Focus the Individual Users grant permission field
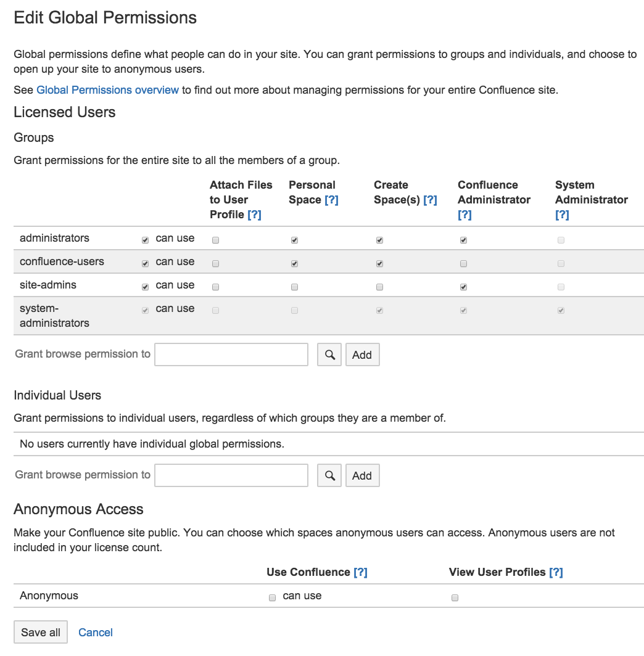Screen dimensions: 644x656 [x=231, y=475]
